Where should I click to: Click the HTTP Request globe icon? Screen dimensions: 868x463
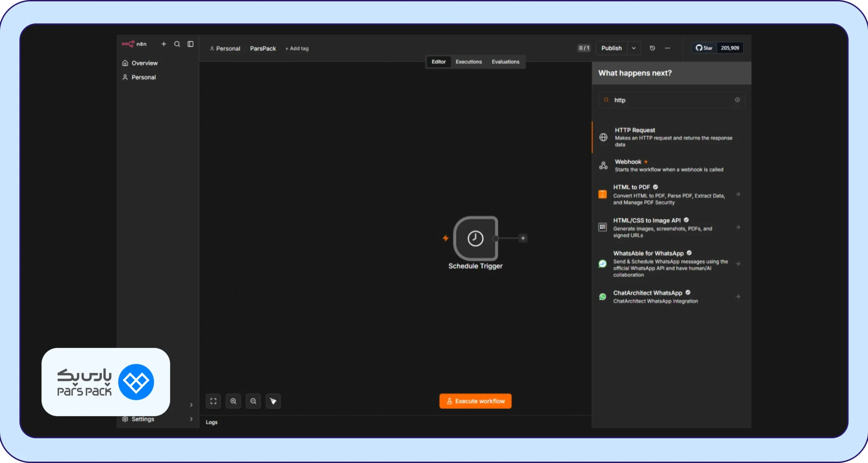pyautogui.click(x=603, y=137)
